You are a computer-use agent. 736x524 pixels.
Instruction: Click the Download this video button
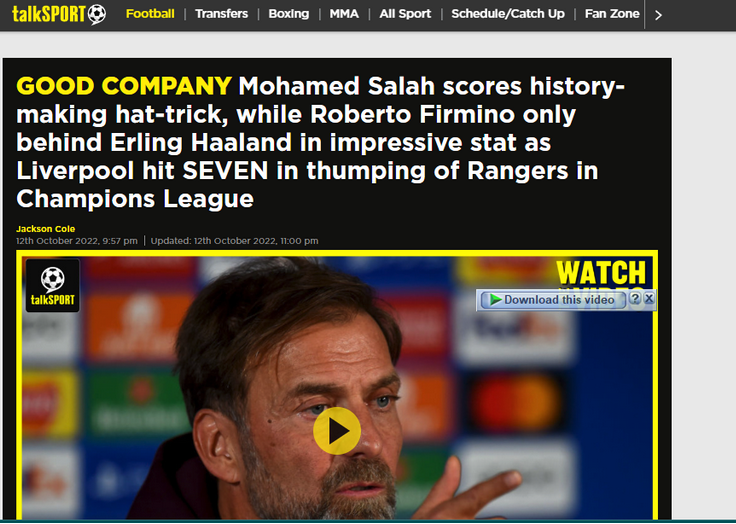click(x=552, y=300)
